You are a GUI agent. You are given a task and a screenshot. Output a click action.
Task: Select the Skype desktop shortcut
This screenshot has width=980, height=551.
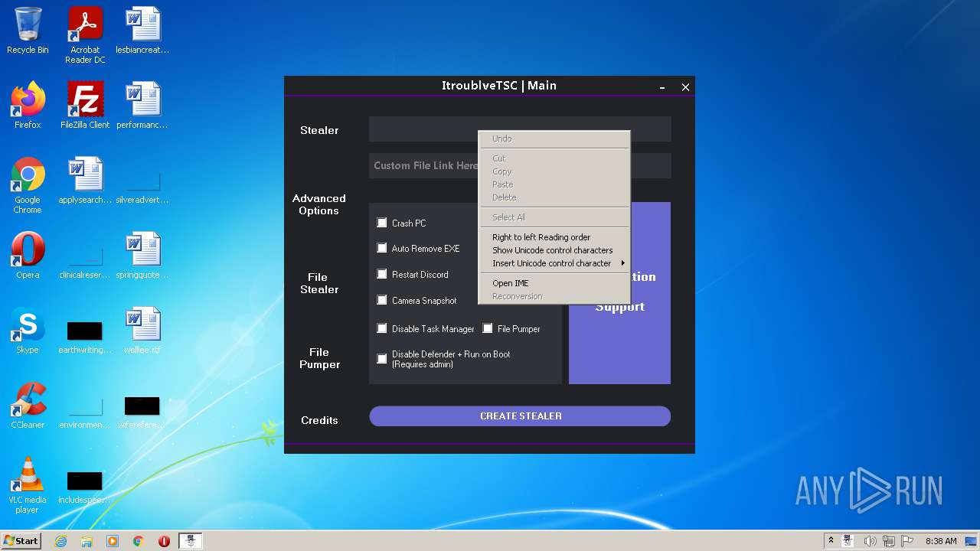pyautogui.click(x=28, y=331)
